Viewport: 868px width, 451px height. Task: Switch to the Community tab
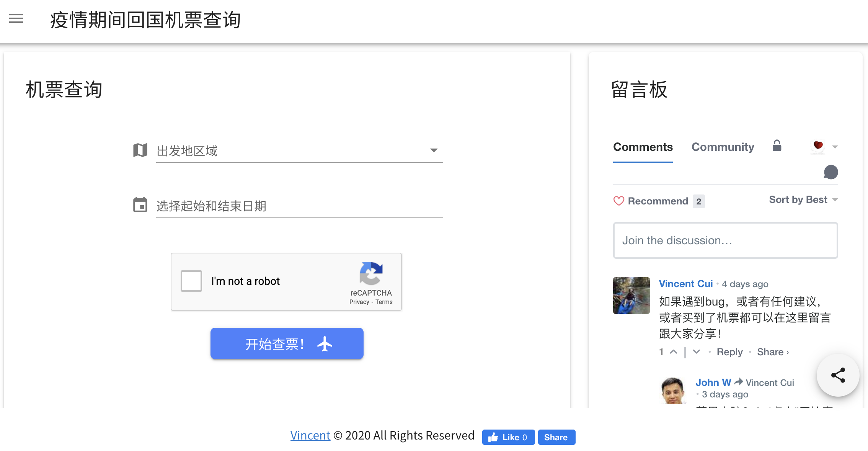click(723, 147)
